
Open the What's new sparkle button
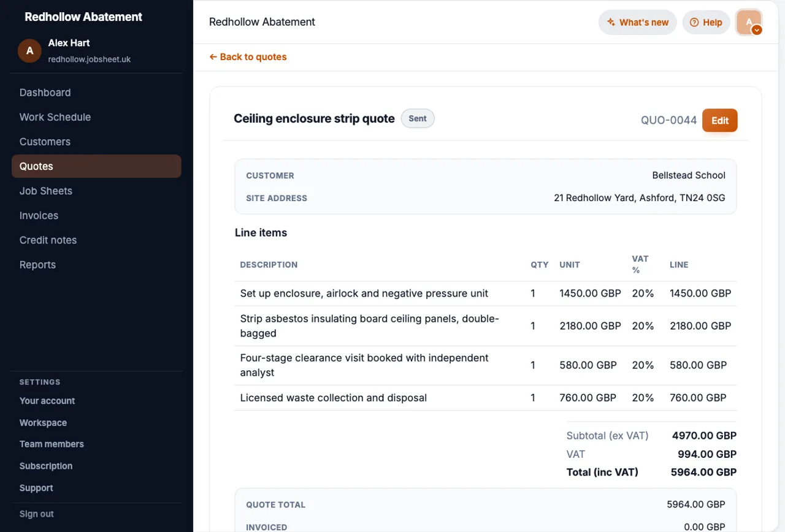[638, 22]
